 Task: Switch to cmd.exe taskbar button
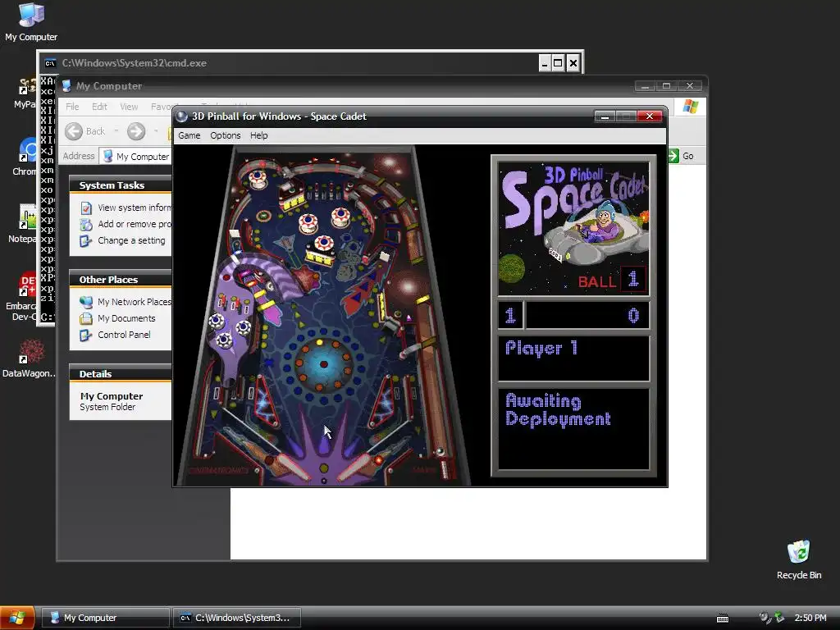point(237,618)
